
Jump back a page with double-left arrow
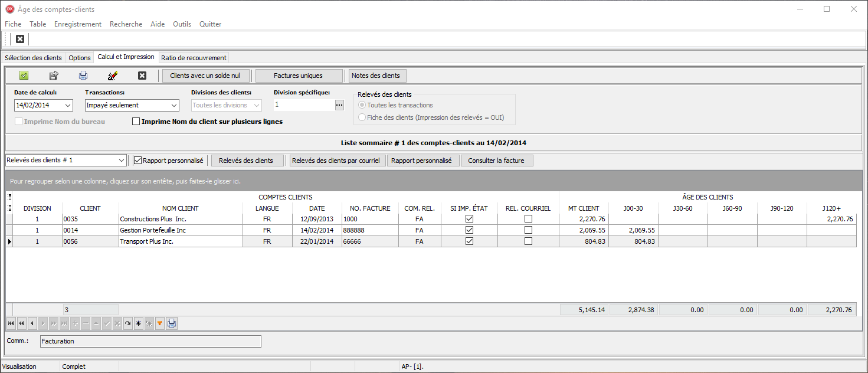coord(22,323)
